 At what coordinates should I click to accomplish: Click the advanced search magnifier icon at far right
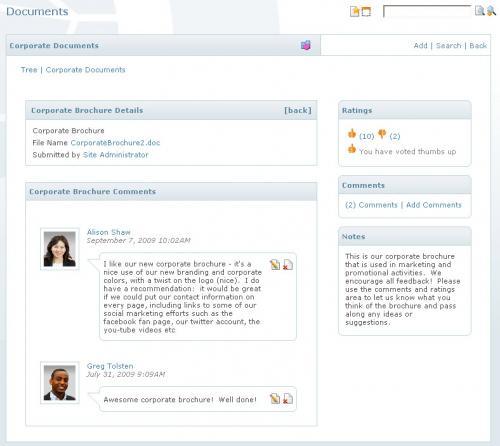click(491, 11)
